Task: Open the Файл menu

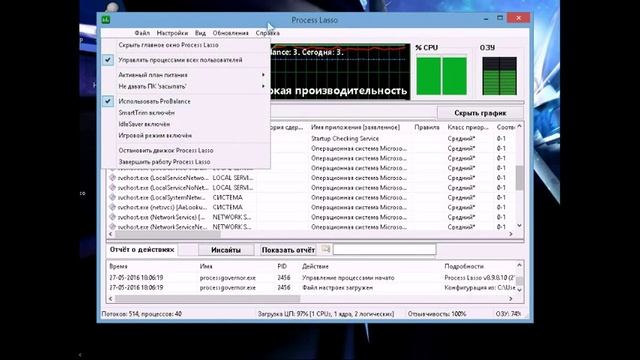Action: (142, 33)
